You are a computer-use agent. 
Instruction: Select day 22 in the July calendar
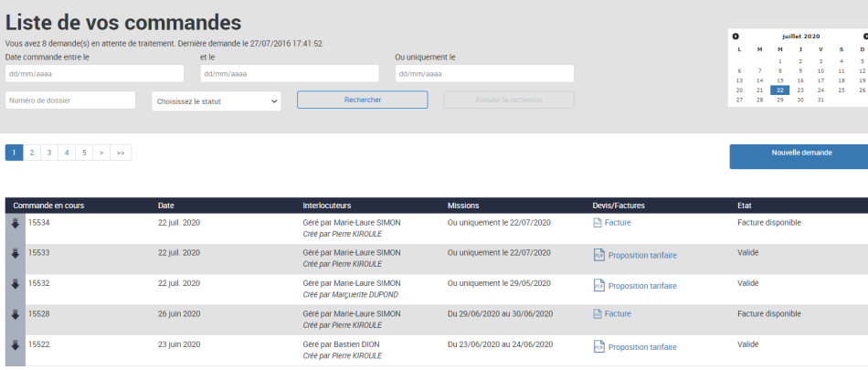(779, 90)
